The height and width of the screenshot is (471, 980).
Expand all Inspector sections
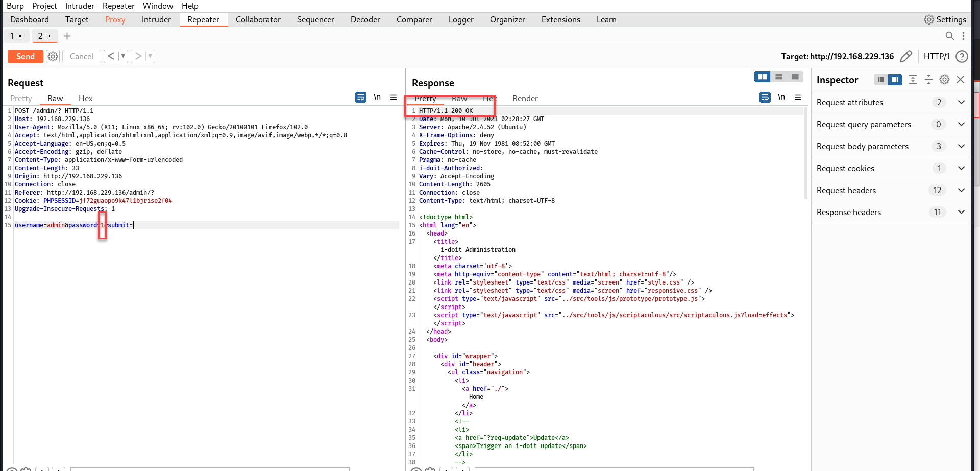tap(913, 79)
